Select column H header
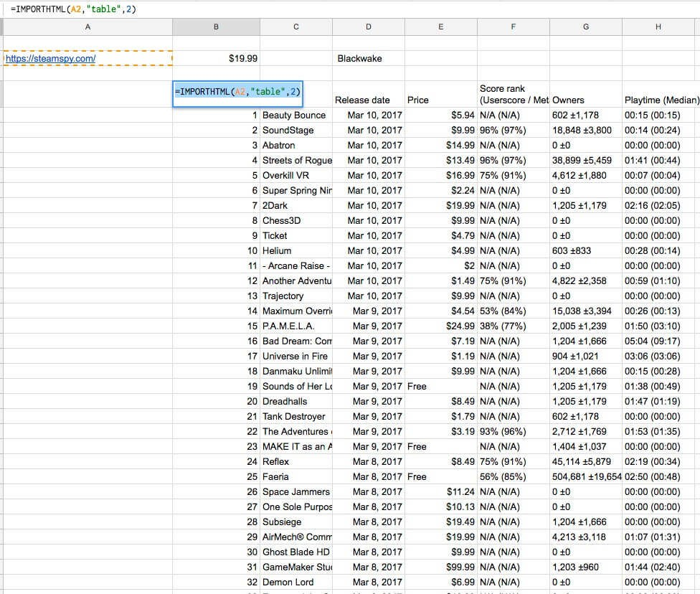Viewport: 700px width, 594px height. click(x=658, y=27)
